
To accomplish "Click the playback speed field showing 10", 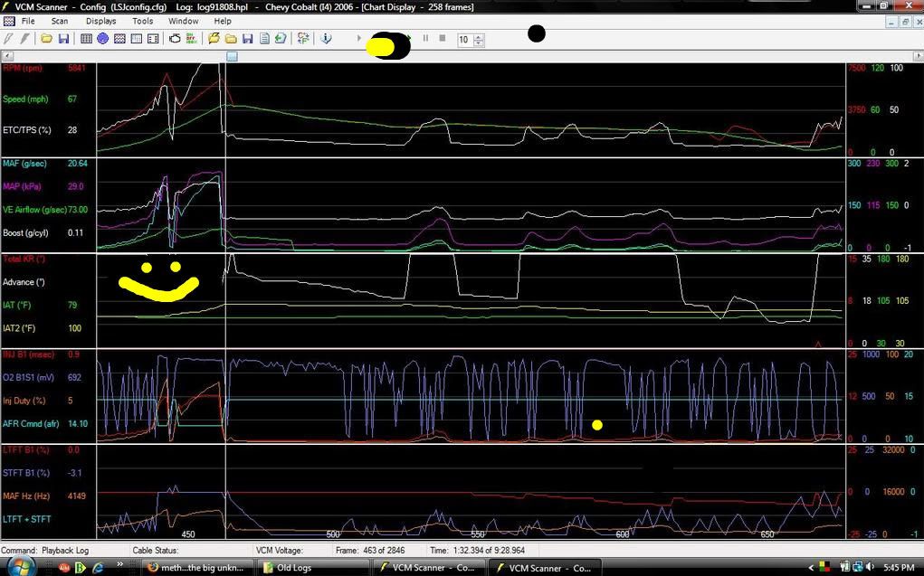I will [464, 40].
